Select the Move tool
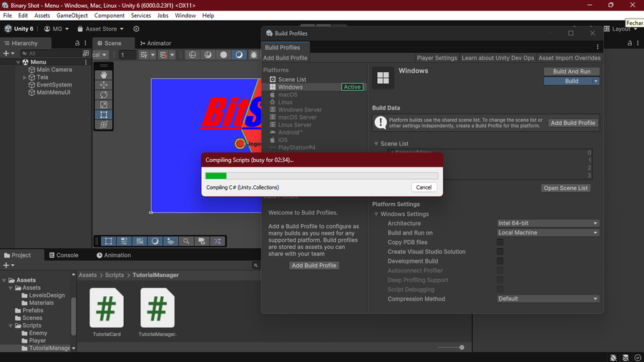This screenshot has height=362, width=644. tap(104, 84)
